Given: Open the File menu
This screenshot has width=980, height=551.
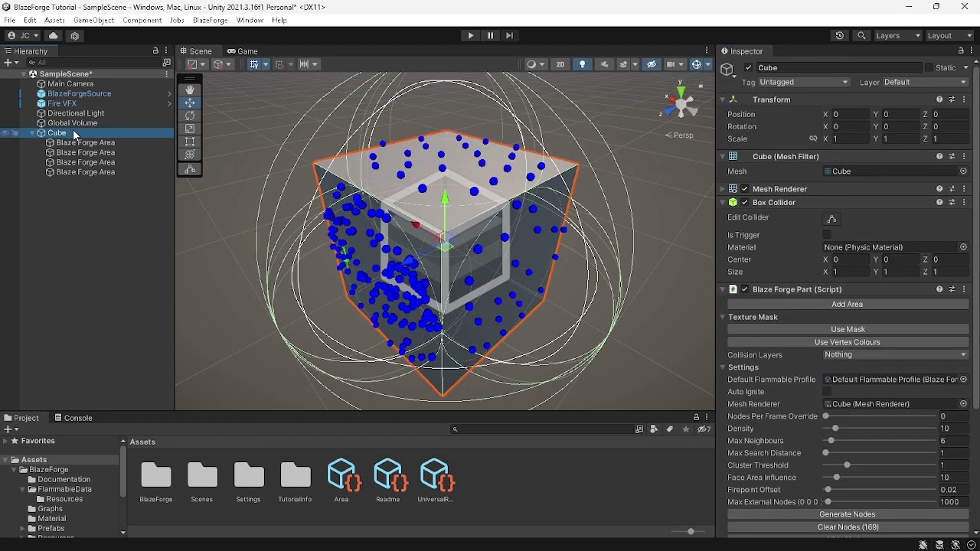Looking at the screenshot, I should 9,21.
